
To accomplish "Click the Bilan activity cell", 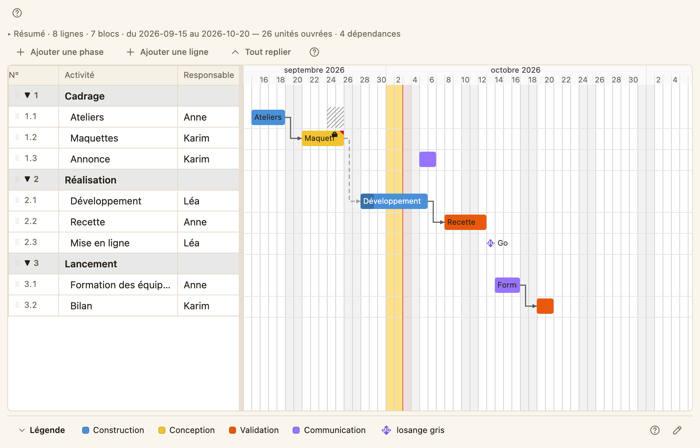I will pos(118,306).
